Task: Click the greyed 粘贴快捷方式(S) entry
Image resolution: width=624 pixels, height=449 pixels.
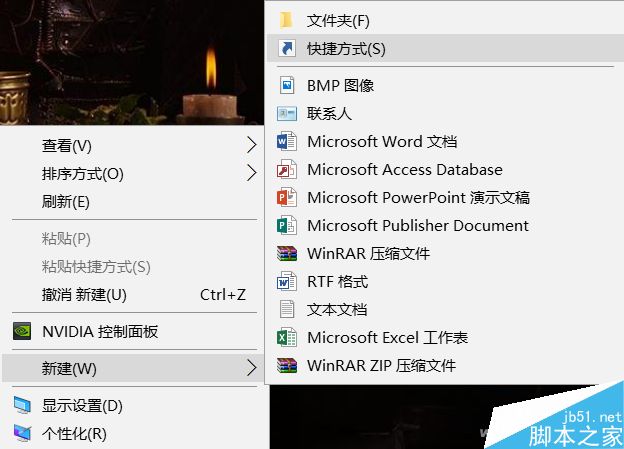Action: point(133,266)
